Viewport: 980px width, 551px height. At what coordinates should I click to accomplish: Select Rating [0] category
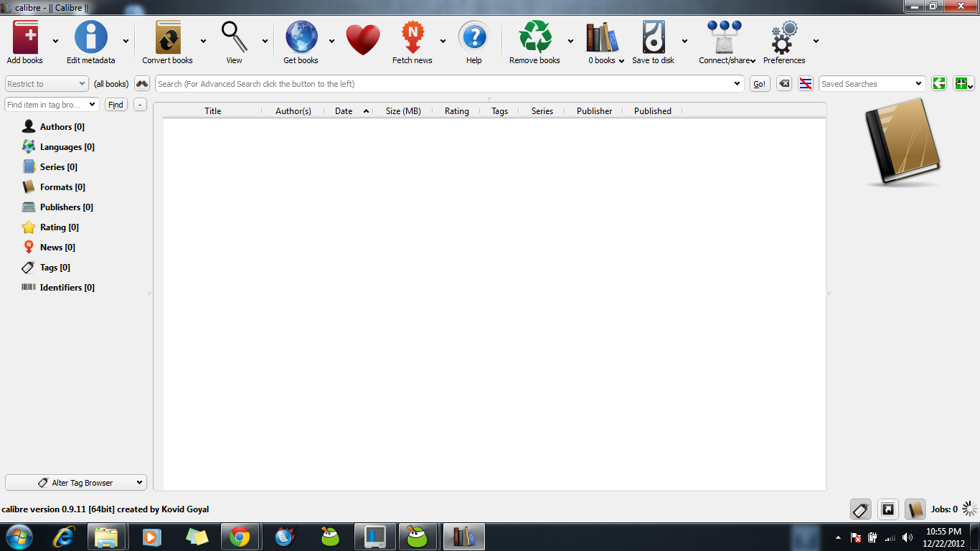60,227
